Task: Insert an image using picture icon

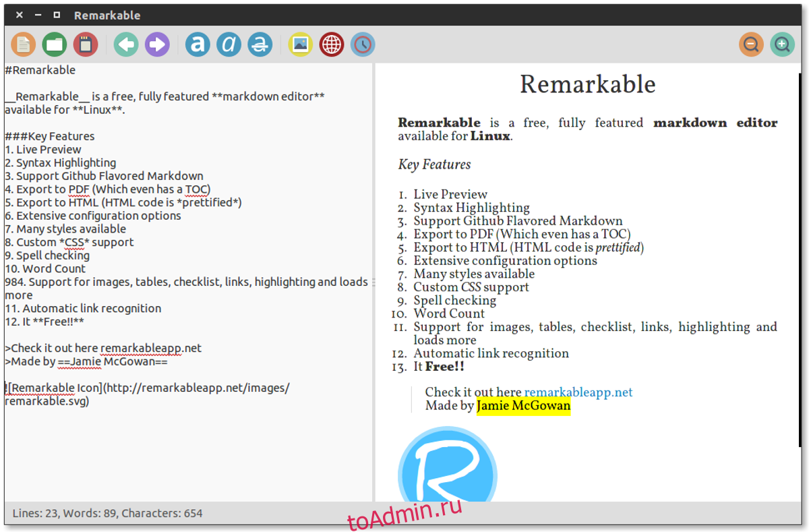Action: pyautogui.click(x=301, y=45)
